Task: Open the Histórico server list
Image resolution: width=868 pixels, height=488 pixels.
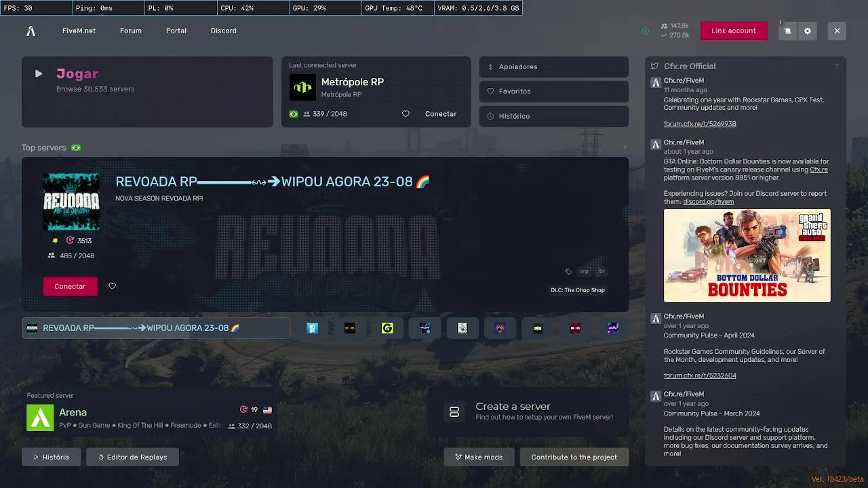Action: click(554, 116)
